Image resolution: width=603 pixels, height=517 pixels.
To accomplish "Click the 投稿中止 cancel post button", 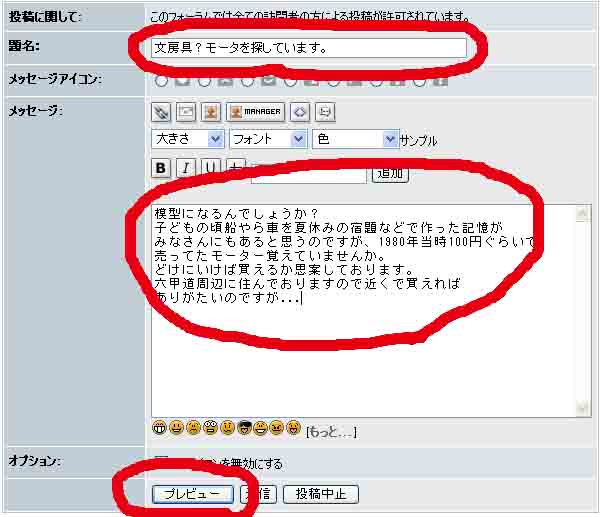I will [x=321, y=494].
